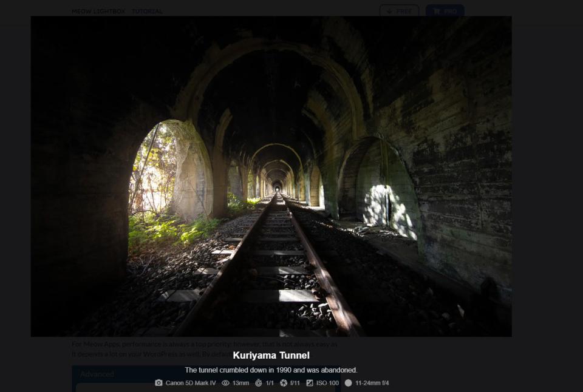Click the Kuriyama Tunnel photo in lightbox
Viewport: 583px width, 392px height.
pyautogui.click(x=271, y=176)
